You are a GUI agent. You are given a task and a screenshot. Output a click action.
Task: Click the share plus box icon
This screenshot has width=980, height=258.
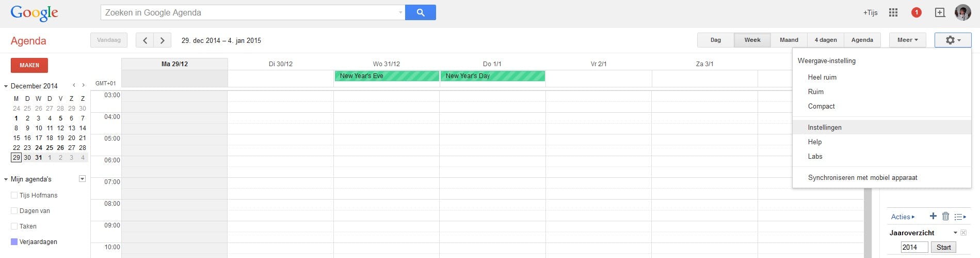pos(940,12)
